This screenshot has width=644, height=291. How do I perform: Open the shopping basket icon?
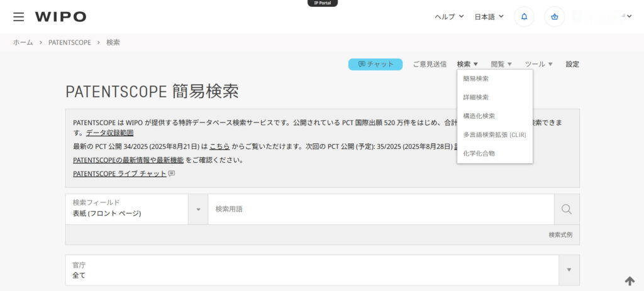coord(554,17)
